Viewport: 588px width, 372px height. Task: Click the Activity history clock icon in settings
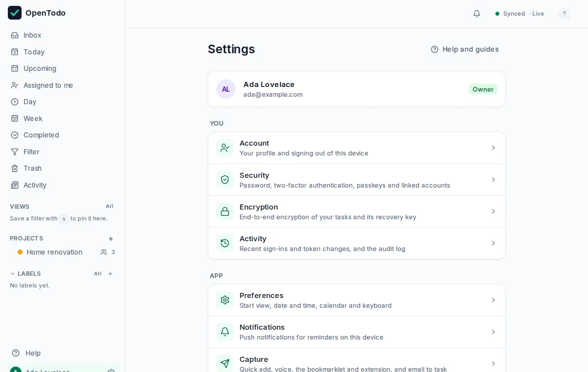pyautogui.click(x=225, y=243)
